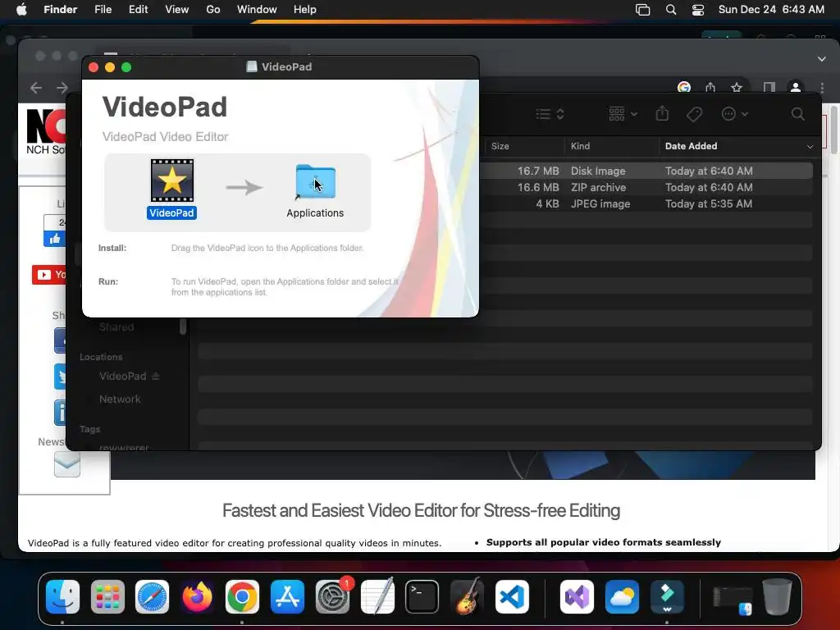Open Visual Studio Code from Dock
Viewport: 840px width, 630px height.
(x=512, y=597)
